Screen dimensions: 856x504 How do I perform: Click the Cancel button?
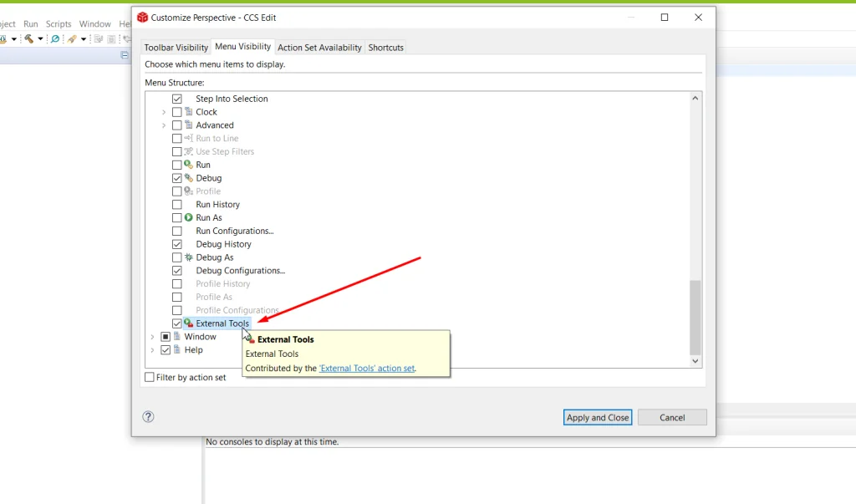click(672, 417)
